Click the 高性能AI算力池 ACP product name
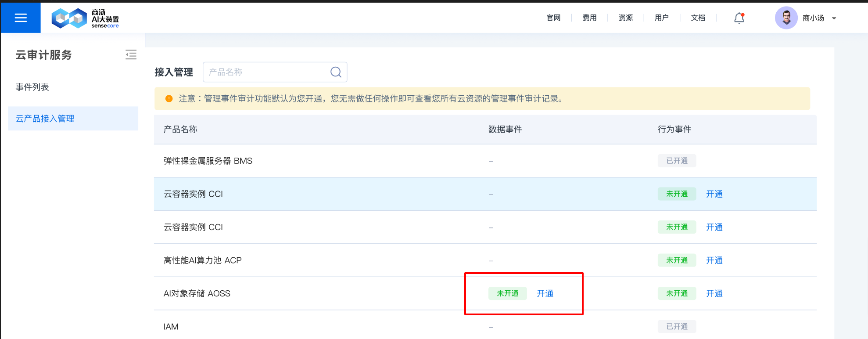868x339 pixels. [x=202, y=260]
